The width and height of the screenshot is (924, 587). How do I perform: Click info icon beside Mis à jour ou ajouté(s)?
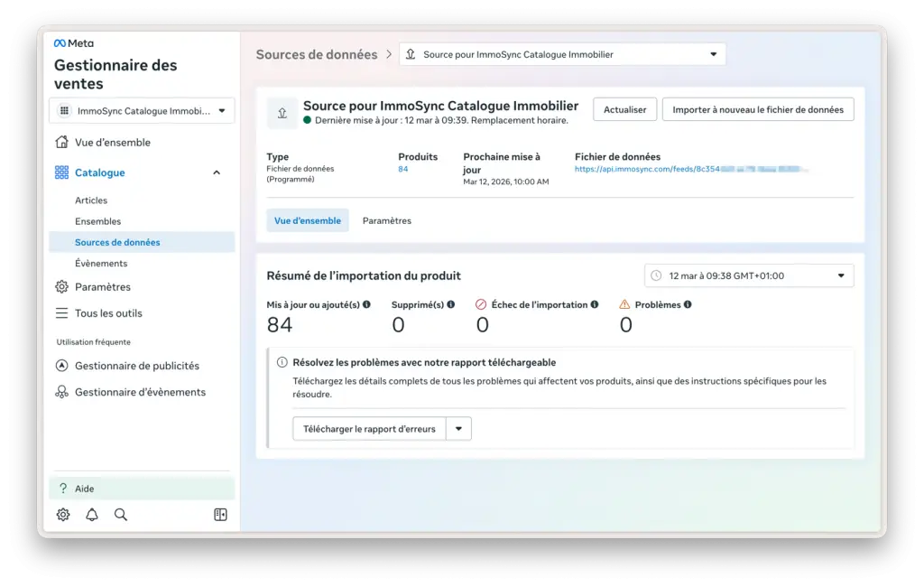(366, 305)
